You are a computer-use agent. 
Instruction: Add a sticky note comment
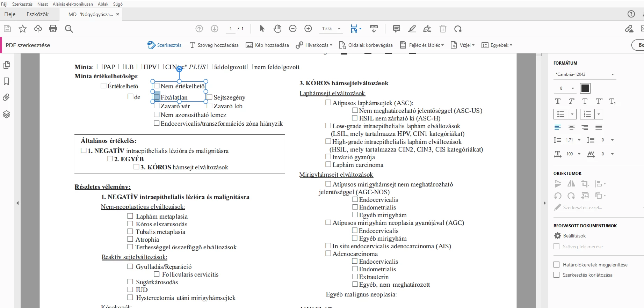pyautogui.click(x=396, y=29)
